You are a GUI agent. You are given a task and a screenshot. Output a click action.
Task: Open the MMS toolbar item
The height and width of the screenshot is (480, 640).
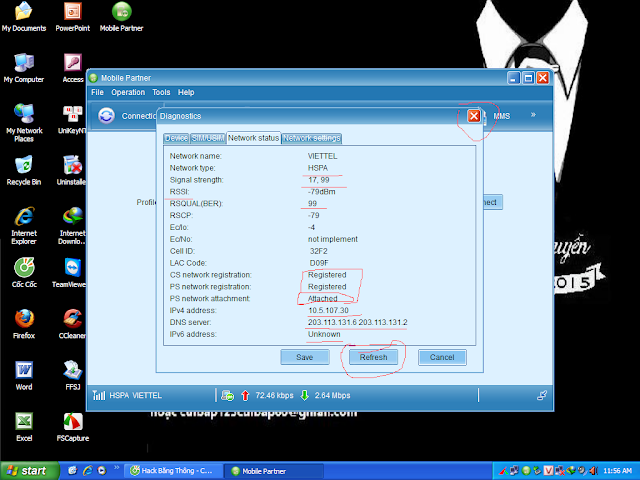click(502, 116)
